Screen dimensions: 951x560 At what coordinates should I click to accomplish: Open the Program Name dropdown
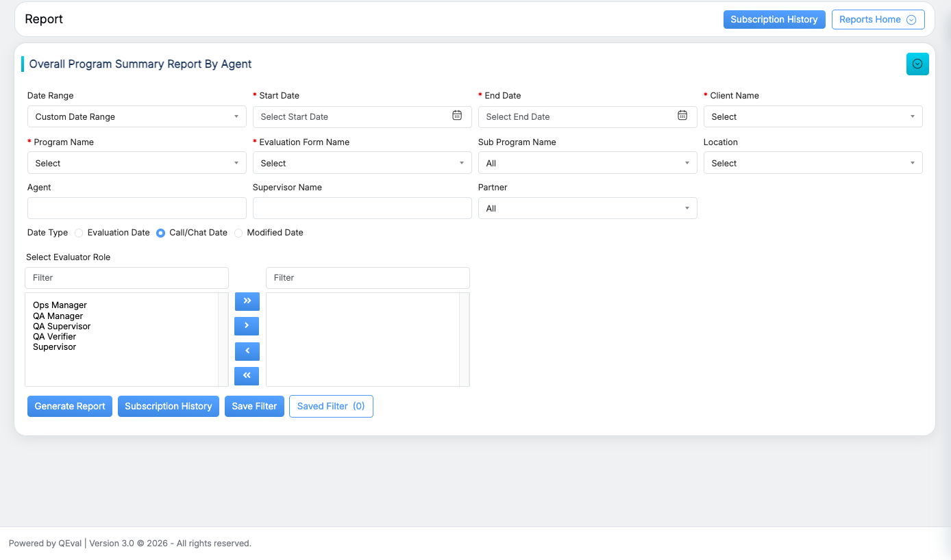coord(136,163)
